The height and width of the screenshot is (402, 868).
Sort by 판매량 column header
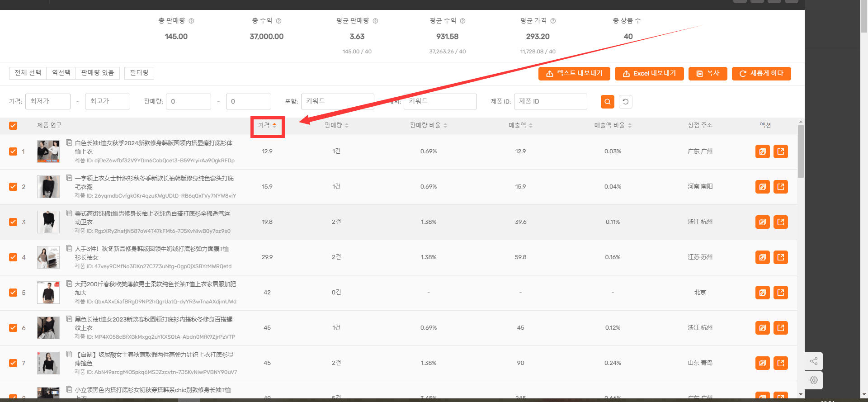(336, 125)
